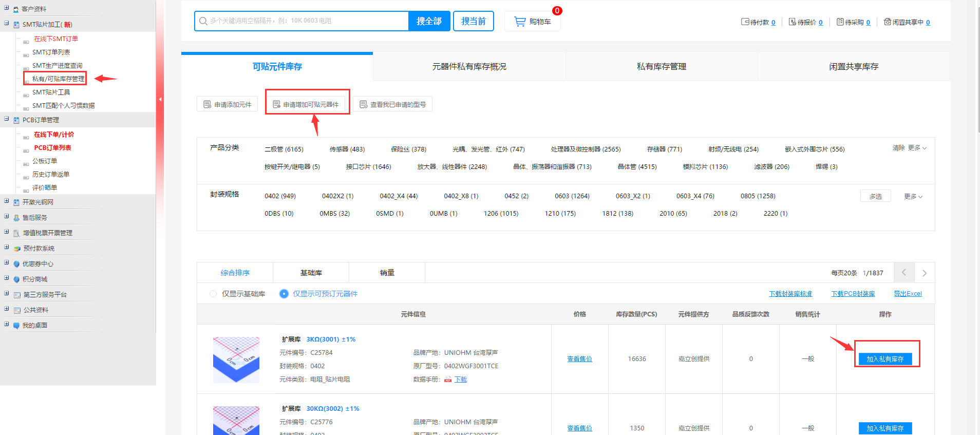Viewport: 980px width, 435px height.
Task: Filter by 二极管 (6165) category
Action: pos(284,149)
